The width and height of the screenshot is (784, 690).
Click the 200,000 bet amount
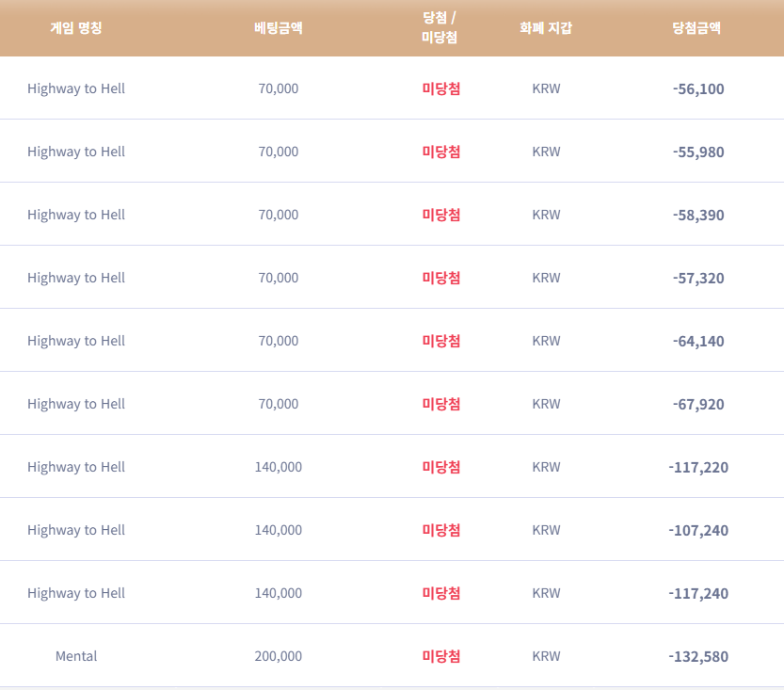point(279,656)
